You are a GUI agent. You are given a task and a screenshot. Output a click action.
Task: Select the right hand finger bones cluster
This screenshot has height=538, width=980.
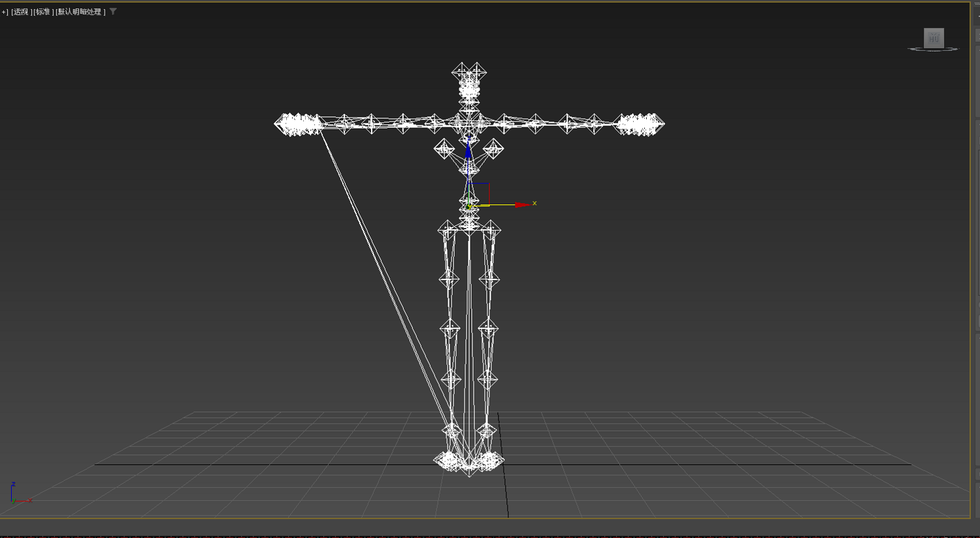(x=639, y=124)
